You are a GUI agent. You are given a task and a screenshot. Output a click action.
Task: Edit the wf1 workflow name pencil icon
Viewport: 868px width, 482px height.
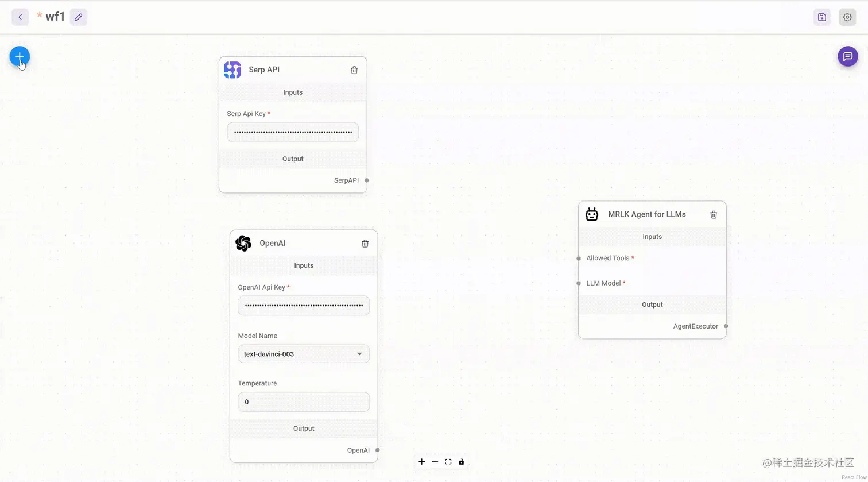79,17
